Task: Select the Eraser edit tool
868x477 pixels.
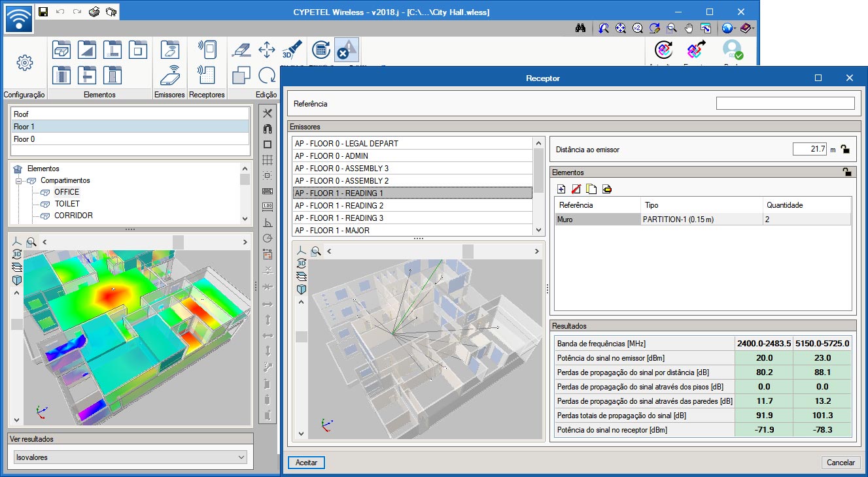Action: [x=241, y=50]
